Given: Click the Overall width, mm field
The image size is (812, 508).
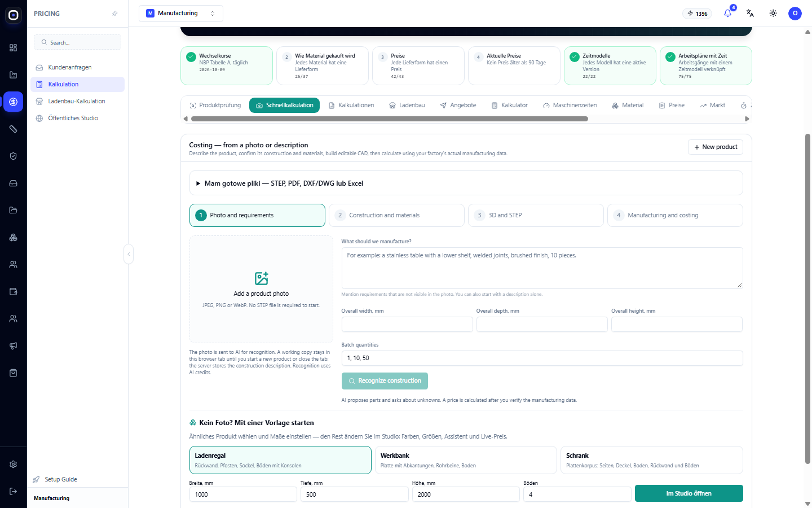Looking at the screenshot, I should tap(407, 324).
